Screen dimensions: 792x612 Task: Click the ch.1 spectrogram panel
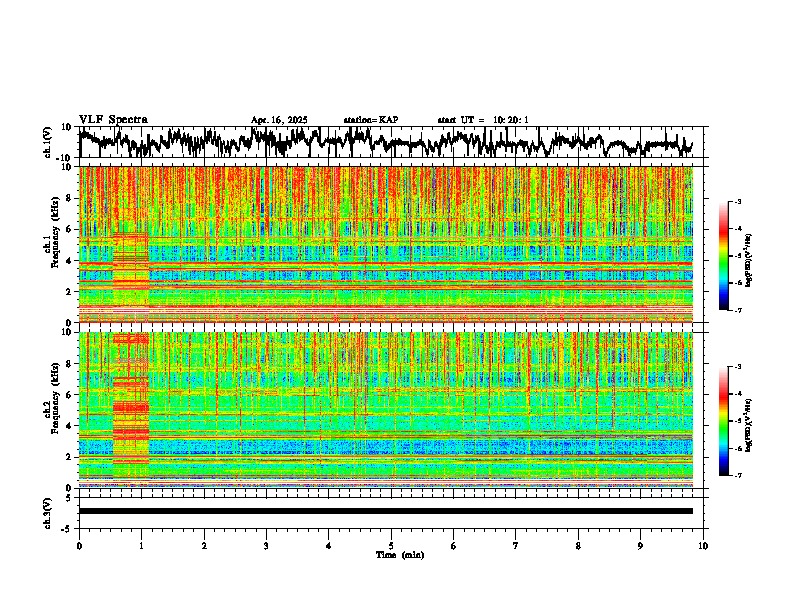[386, 244]
